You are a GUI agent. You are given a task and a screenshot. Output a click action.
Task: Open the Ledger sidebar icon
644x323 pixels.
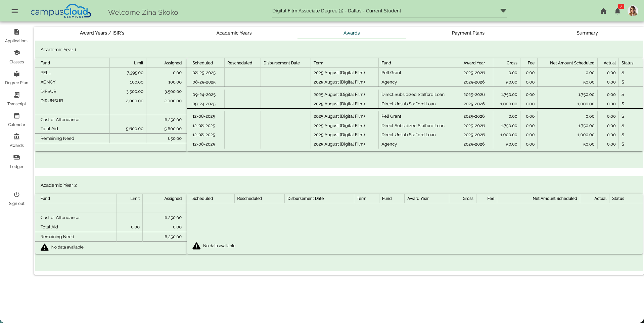(x=16, y=158)
